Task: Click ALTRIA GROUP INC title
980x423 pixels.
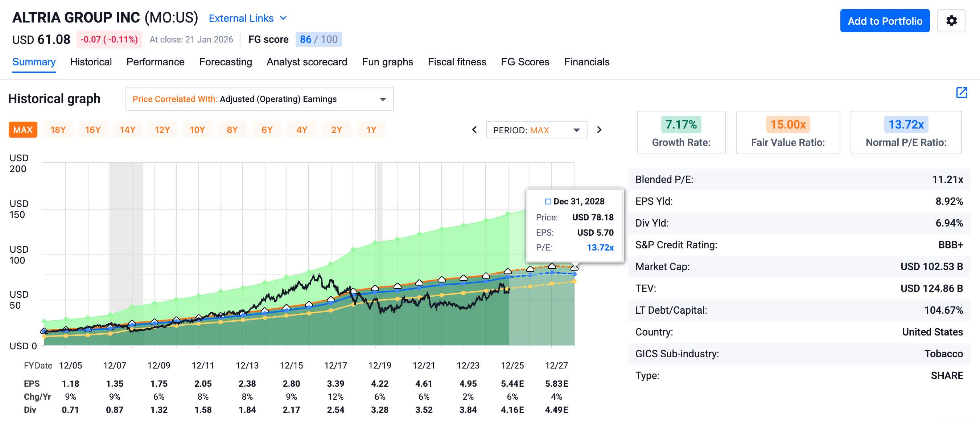Action: (x=76, y=17)
